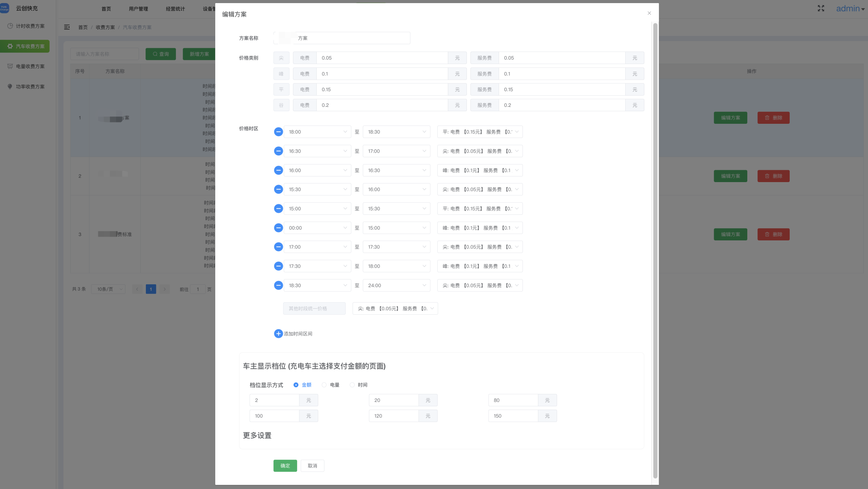Viewport: 868px width, 489px height.
Task: Open the 18:00 start time dropdown
Action: coord(317,132)
